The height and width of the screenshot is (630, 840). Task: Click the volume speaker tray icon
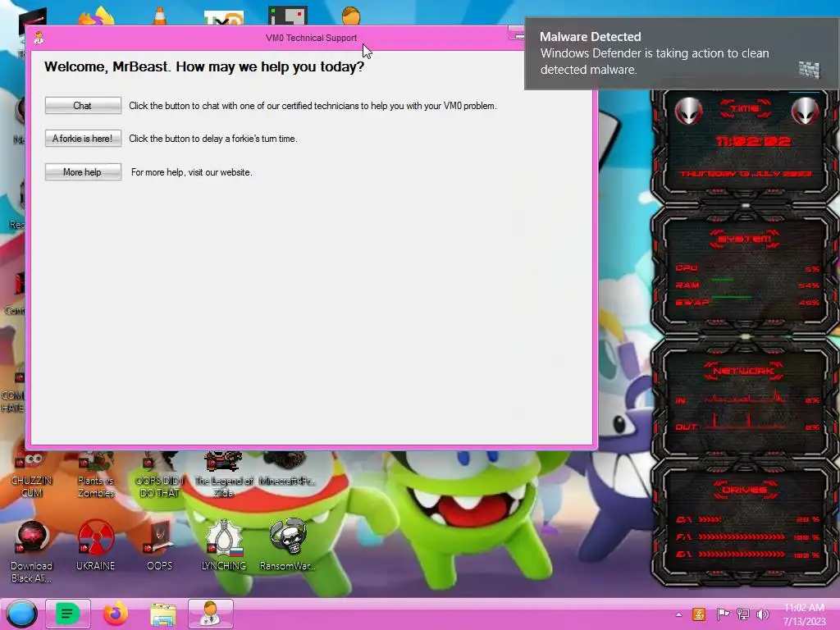click(x=763, y=614)
